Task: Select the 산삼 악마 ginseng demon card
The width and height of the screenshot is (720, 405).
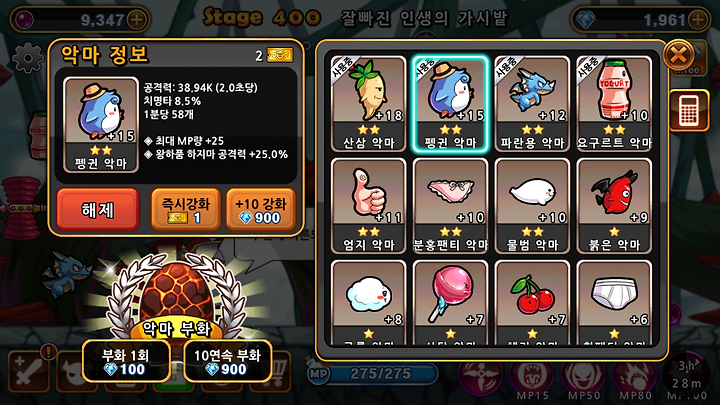Action: pyautogui.click(x=369, y=104)
